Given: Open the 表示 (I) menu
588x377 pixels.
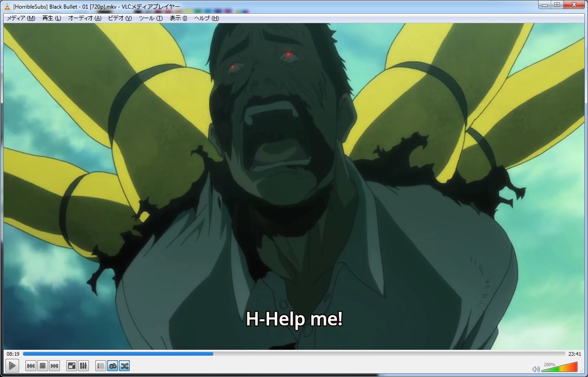Looking at the screenshot, I should [x=178, y=18].
